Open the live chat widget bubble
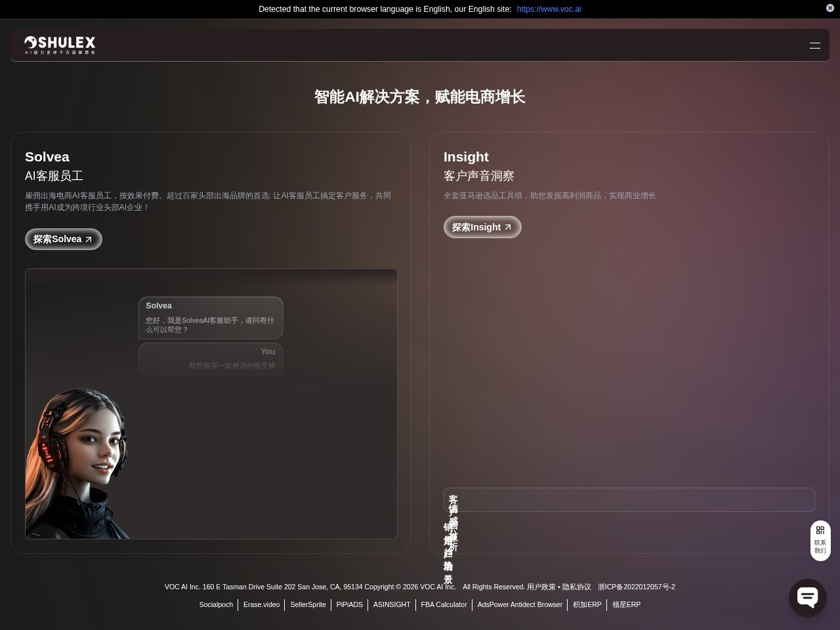Viewport: 840px width, 630px height. click(807, 597)
